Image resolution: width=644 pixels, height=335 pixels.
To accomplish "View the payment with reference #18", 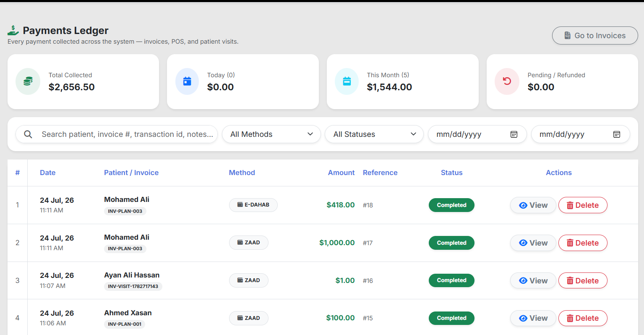I will (x=533, y=205).
